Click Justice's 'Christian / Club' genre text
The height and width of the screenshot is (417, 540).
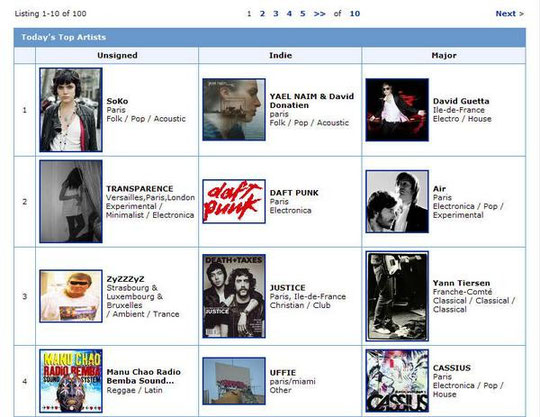pyautogui.click(x=300, y=305)
